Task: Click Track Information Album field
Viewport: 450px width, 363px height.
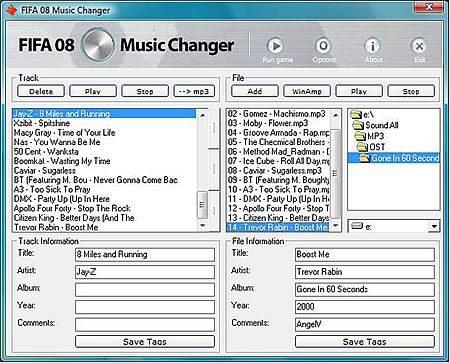Action: click(x=145, y=290)
